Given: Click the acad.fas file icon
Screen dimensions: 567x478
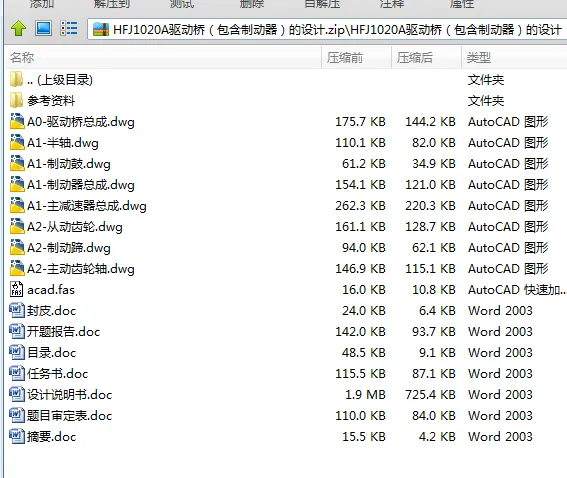Looking at the screenshot, I should 17,289.
